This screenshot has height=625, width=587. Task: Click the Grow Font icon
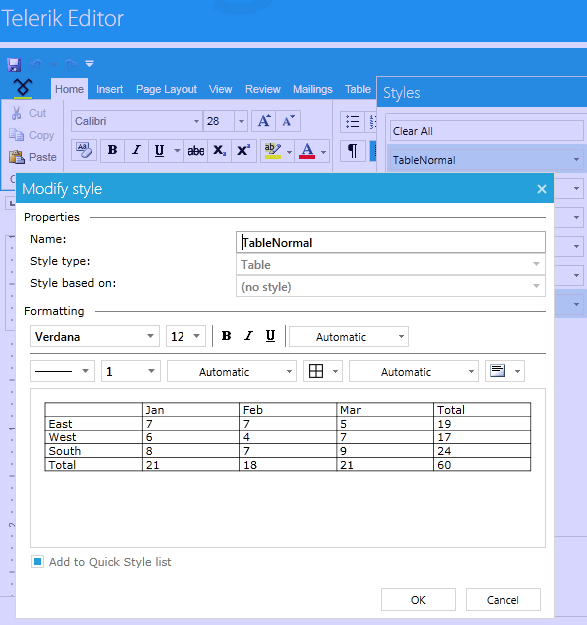click(263, 121)
